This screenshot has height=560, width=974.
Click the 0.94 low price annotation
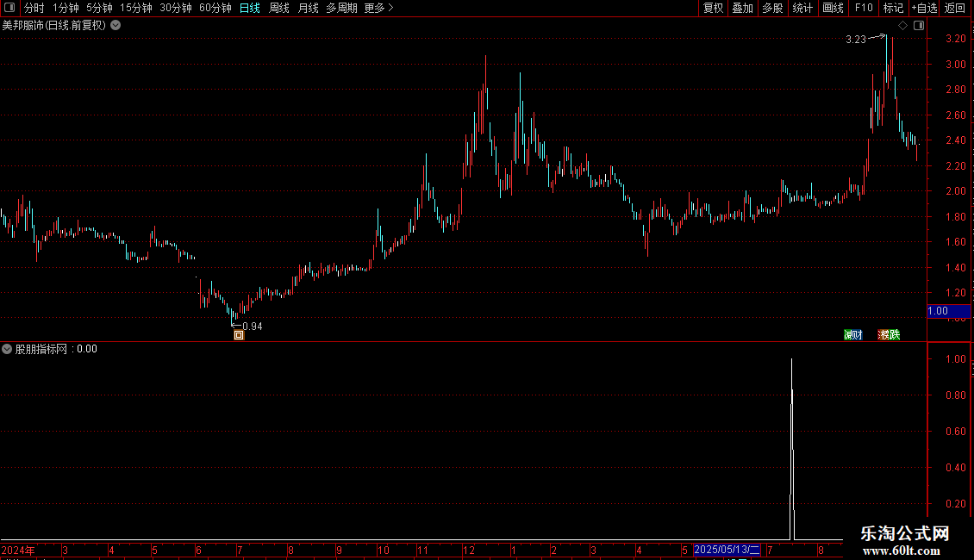(253, 327)
